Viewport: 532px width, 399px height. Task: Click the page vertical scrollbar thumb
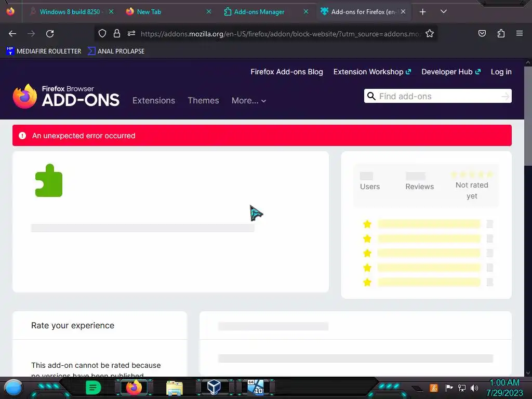[528, 115]
